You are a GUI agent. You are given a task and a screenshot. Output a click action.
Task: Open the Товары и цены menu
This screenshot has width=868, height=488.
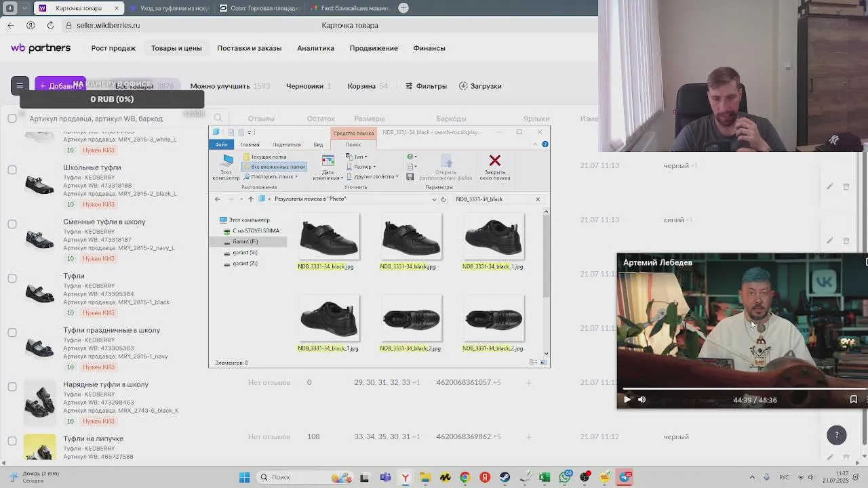[x=176, y=48]
